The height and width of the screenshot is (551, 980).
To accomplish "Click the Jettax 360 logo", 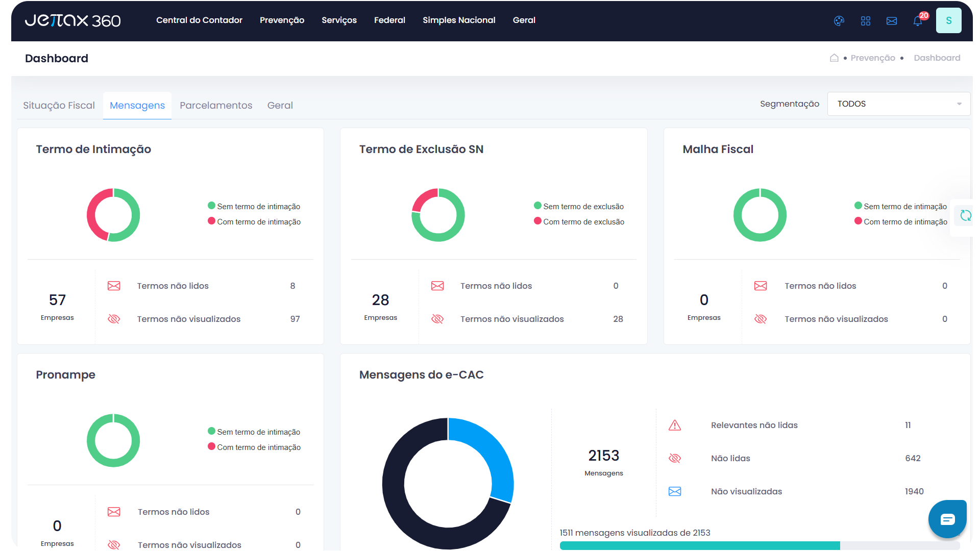I will [x=73, y=20].
